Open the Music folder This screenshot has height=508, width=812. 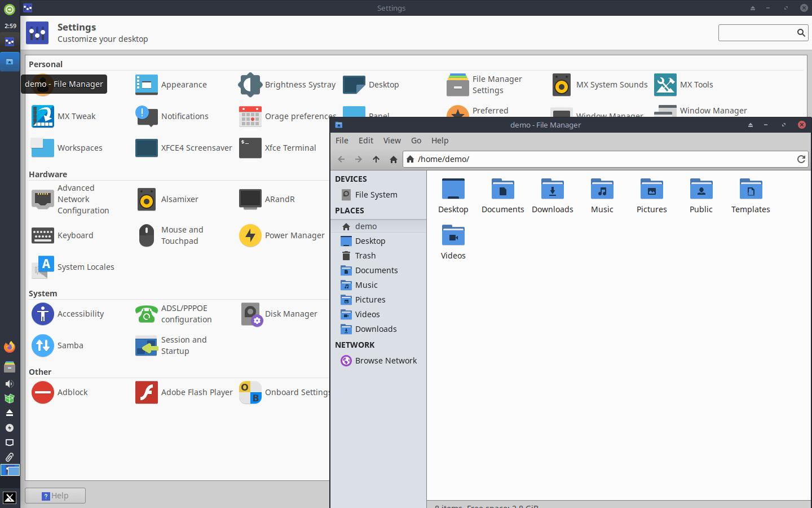[x=602, y=195]
